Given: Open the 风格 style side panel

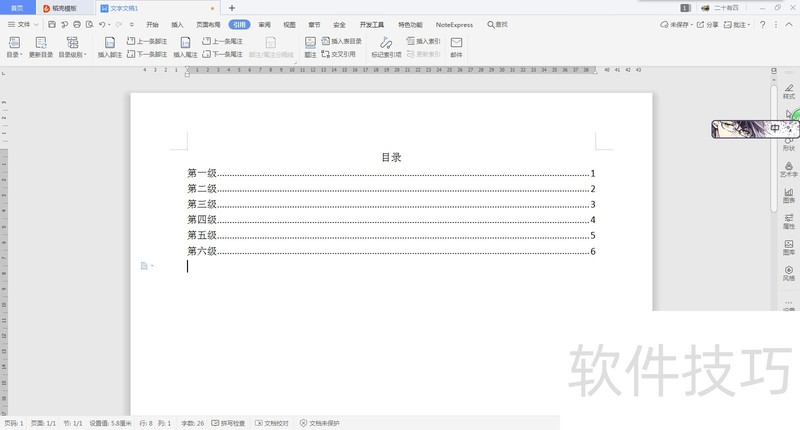Looking at the screenshot, I should coord(789,273).
